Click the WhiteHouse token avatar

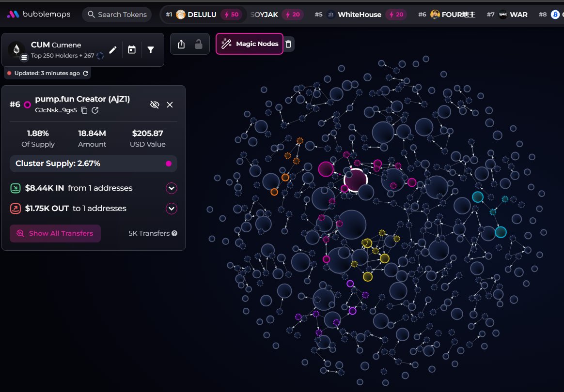[x=331, y=15]
